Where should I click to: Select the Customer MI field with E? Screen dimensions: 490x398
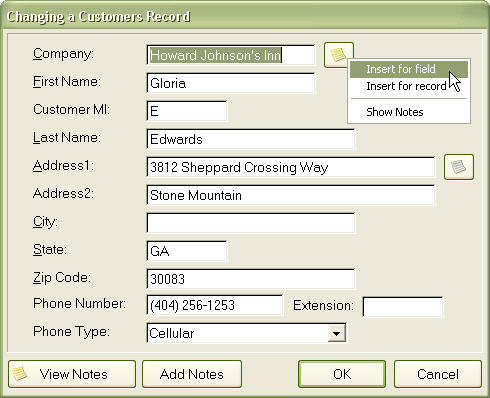tap(187, 111)
